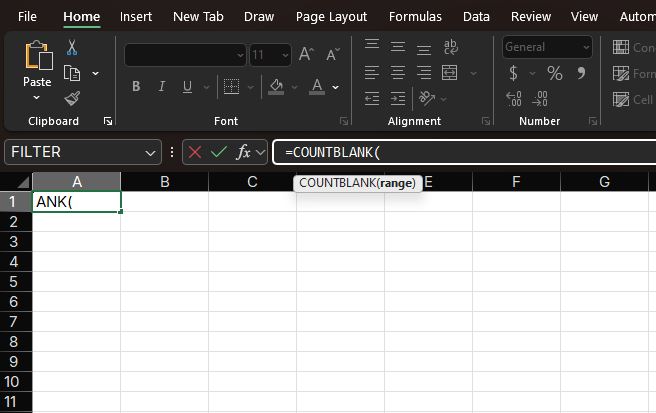The height and width of the screenshot is (413, 656).
Task: Apply Percent Style
Action: (555, 73)
